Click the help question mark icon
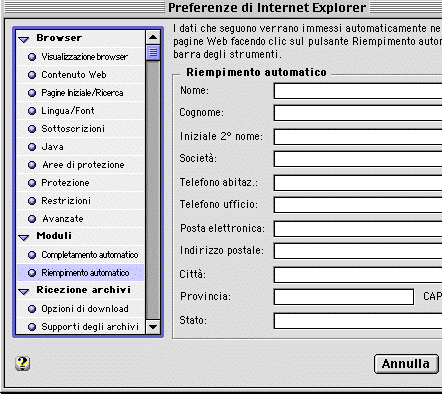442x394 pixels. [22, 364]
